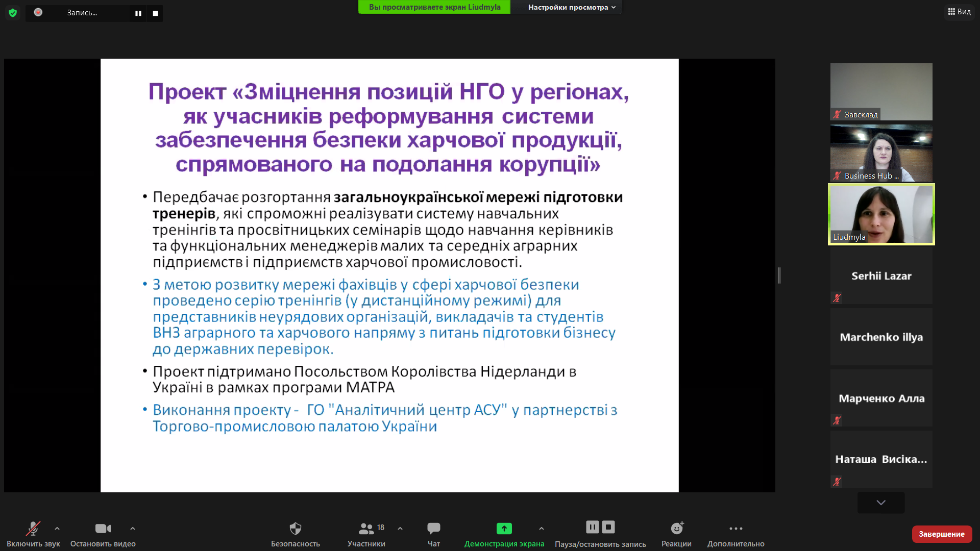
Task: Select the Business Hub participant video tile
Action: point(881,153)
